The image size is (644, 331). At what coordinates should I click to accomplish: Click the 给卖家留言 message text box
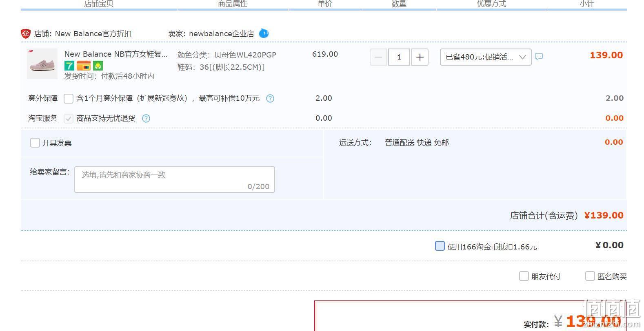pyautogui.click(x=175, y=179)
